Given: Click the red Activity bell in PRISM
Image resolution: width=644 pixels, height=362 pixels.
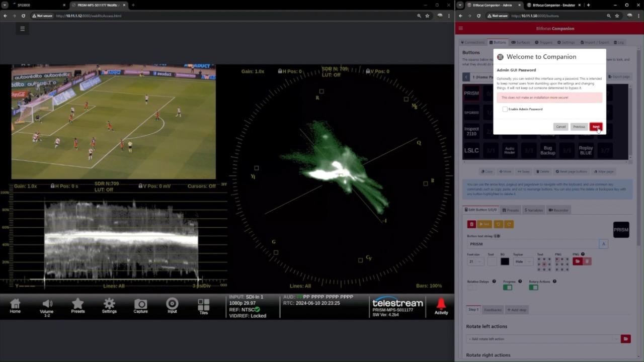Looking at the screenshot, I should [441, 306].
